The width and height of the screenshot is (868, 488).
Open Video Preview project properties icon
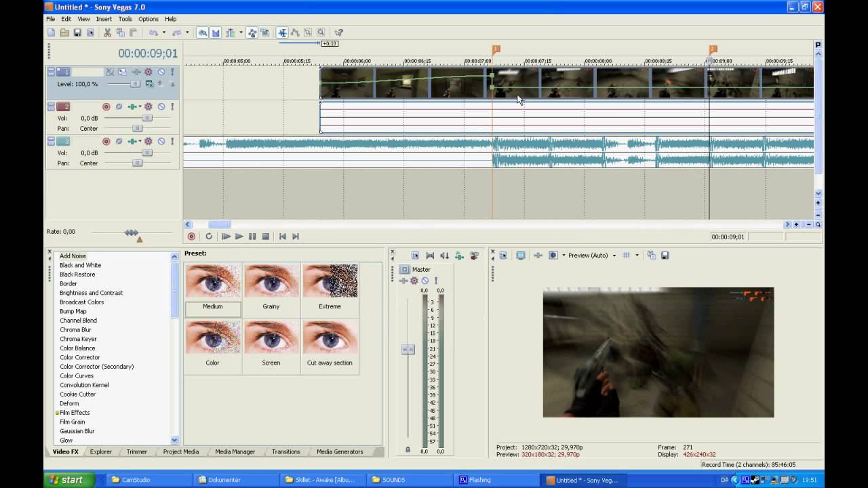(x=503, y=256)
